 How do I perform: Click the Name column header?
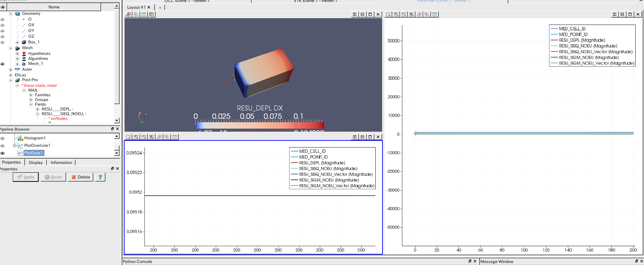(54, 7)
